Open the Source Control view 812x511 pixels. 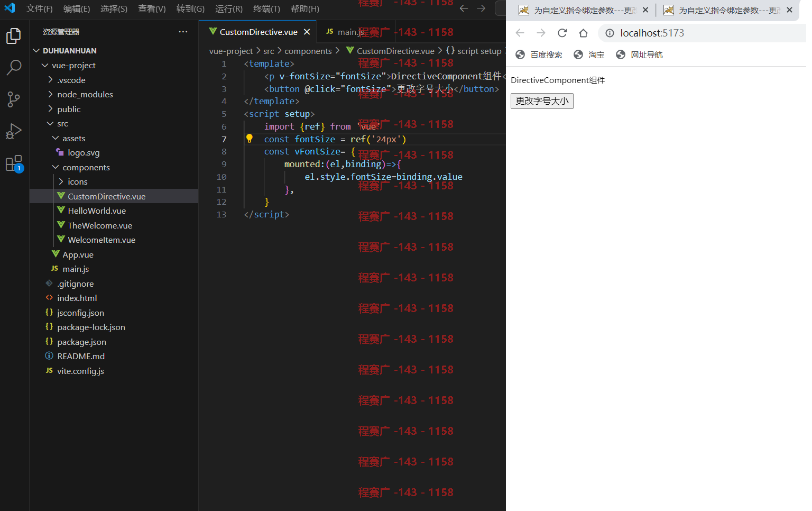coord(14,99)
